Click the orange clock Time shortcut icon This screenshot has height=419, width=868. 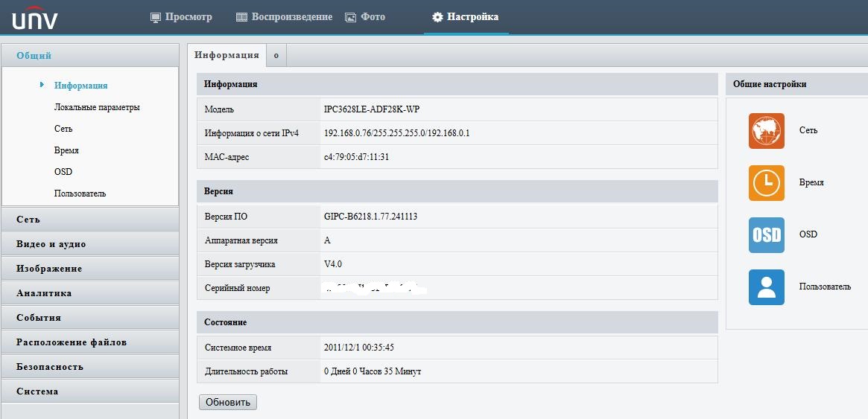[x=766, y=183]
